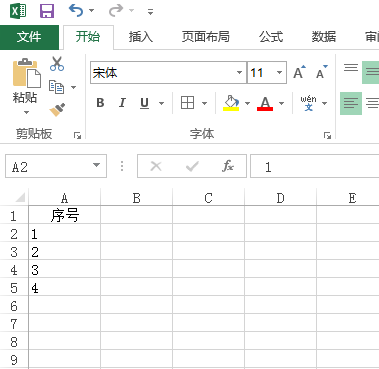Select cell A5 containing 4
Viewport: 379px width, 369px height.
pyautogui.click(x=65, y=287)
